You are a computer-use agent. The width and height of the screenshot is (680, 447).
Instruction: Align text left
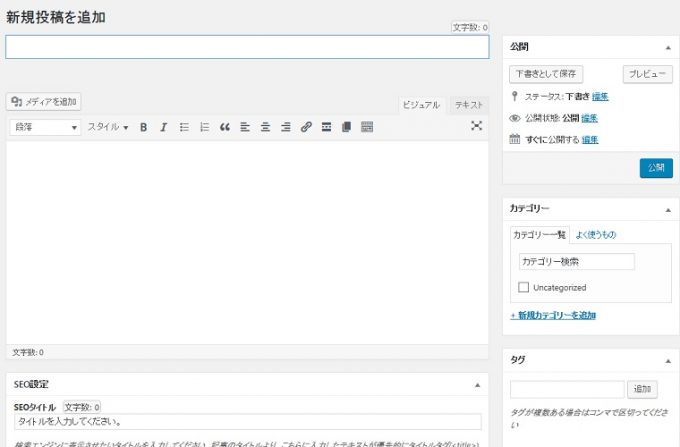coord(245,127)
